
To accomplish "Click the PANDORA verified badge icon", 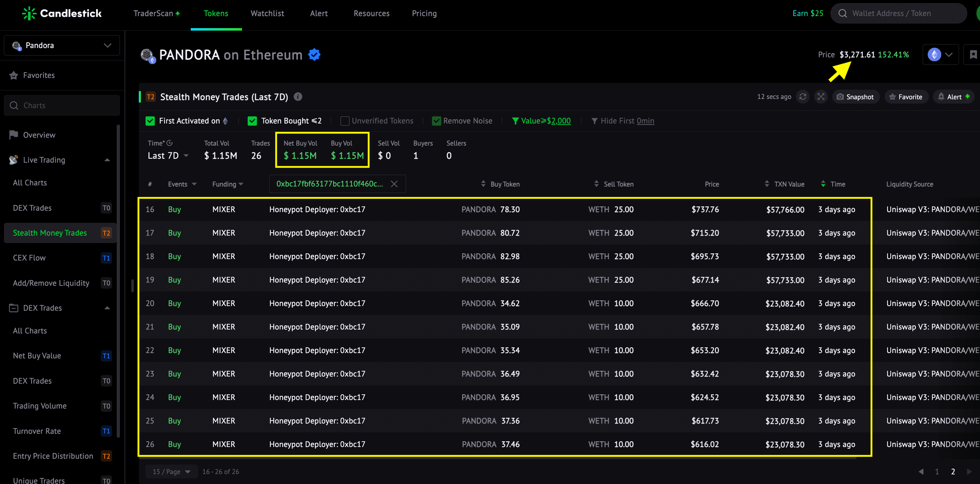I will point(314,55).
